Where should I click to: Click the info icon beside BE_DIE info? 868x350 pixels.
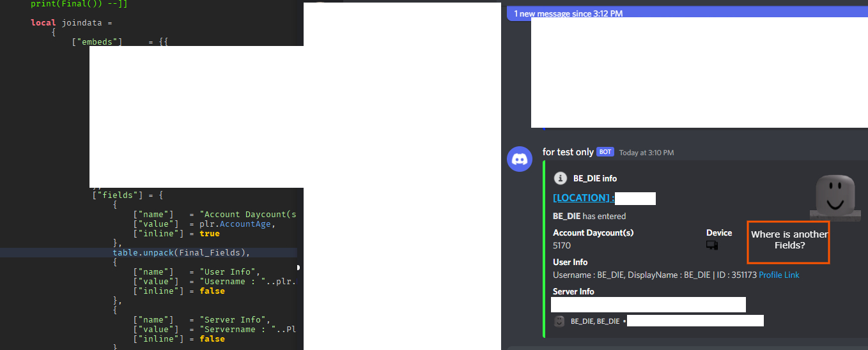560,178
